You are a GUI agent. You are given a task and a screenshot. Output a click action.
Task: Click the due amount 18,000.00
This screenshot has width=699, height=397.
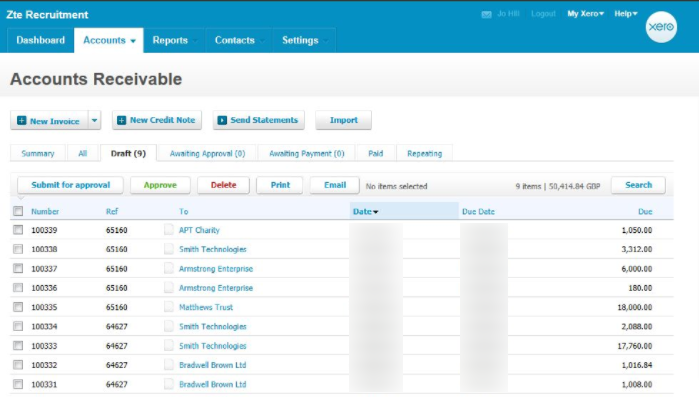634,307
